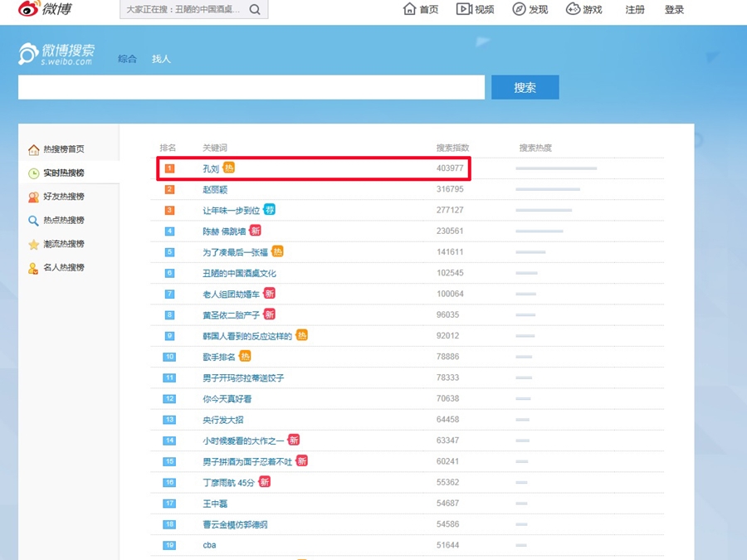The image size is (747, 560).
Task: Click the magnifier icon in top search box
Action: pos(255,9)
